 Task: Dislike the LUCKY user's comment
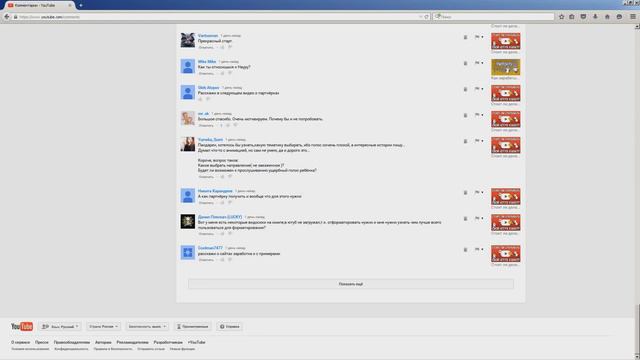coord(230,234)
